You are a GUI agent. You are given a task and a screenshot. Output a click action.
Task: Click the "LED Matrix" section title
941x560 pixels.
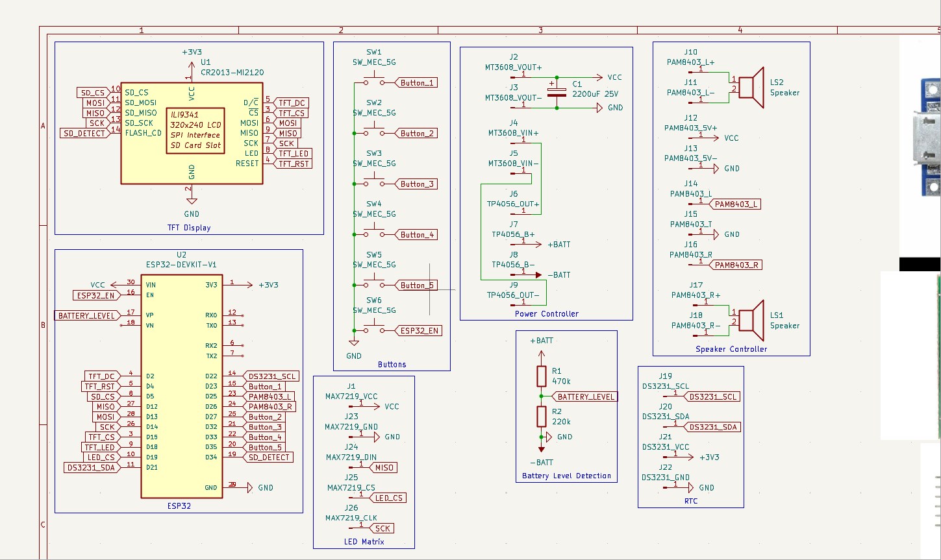pyautogui.click(x=364, y=542)
